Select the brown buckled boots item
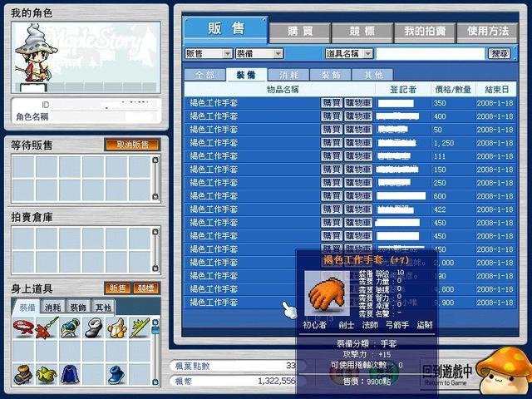532x399 pixels. 23,375
